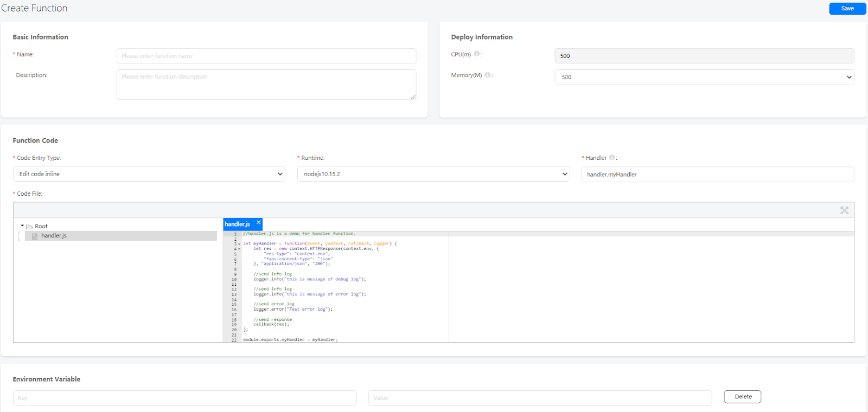
Task: Click the logger.error line in the editor
Action: 293,309
